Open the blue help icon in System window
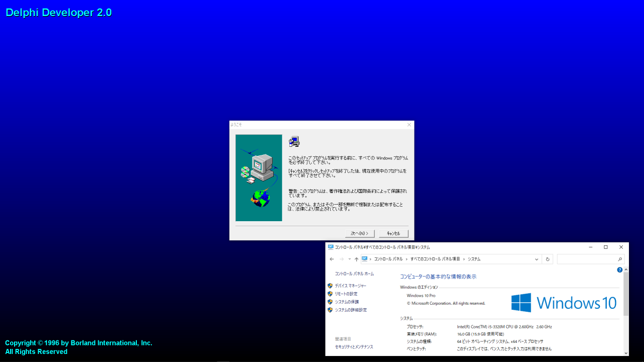644x362 pixels. point(620,270)
